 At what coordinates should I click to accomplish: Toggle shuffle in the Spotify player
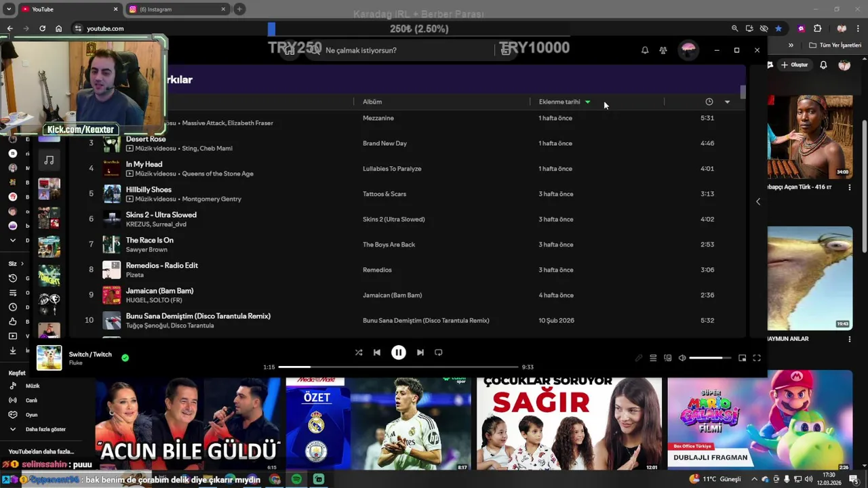pos(359,352)
